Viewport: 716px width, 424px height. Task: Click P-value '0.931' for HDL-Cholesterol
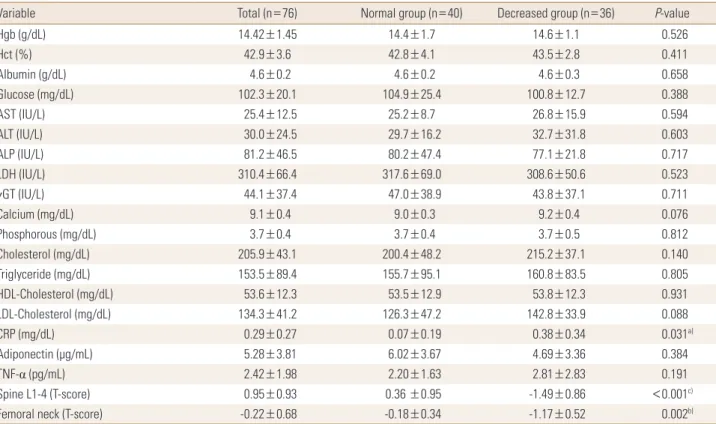click(x=674, y=294)
